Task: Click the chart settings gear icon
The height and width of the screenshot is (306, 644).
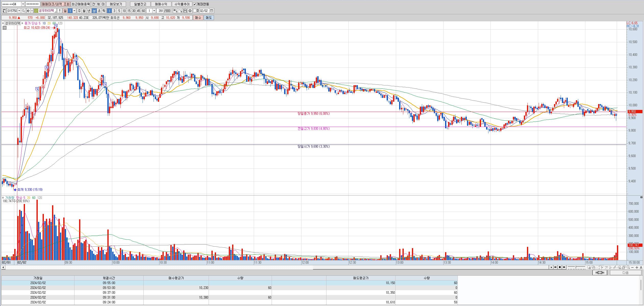Action: click(x=190, y=11)
